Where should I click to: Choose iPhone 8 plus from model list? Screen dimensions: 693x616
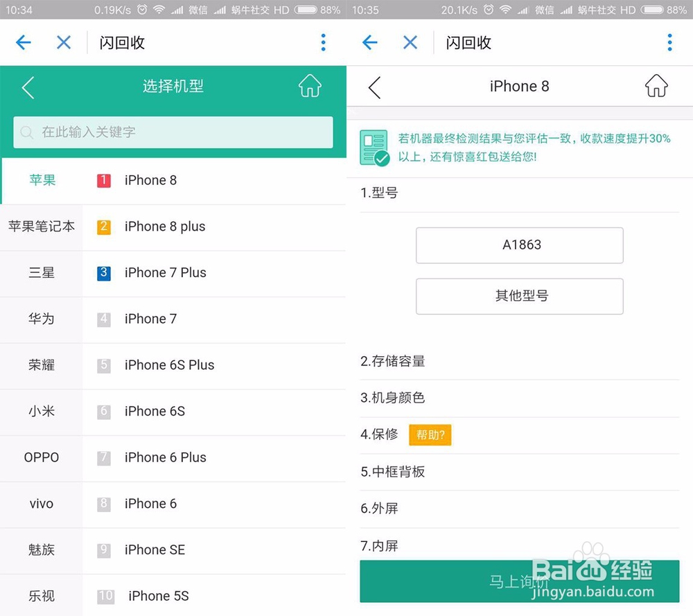pos(214,227)
